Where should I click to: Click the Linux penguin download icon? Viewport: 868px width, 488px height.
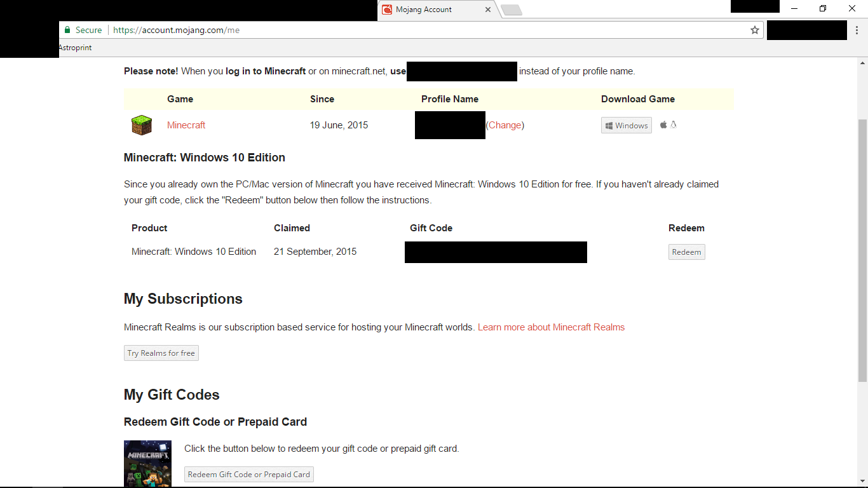click(x=674, y=125)
